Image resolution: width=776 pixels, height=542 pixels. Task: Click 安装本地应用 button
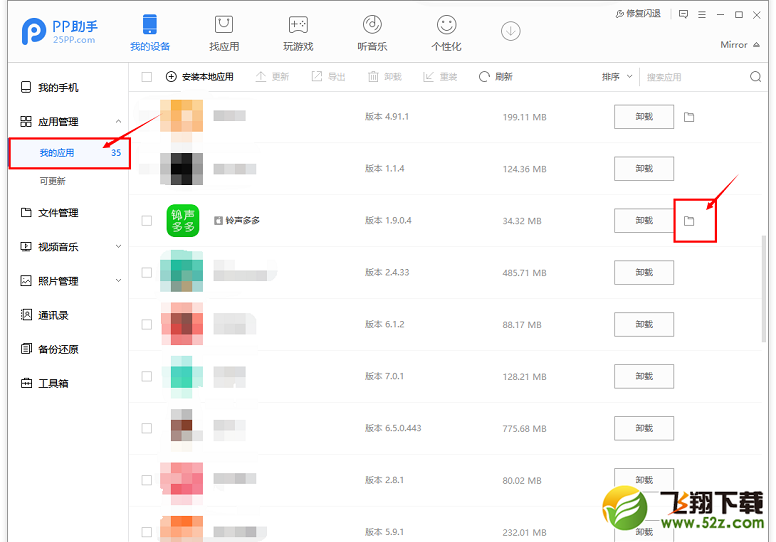[199, 77]
